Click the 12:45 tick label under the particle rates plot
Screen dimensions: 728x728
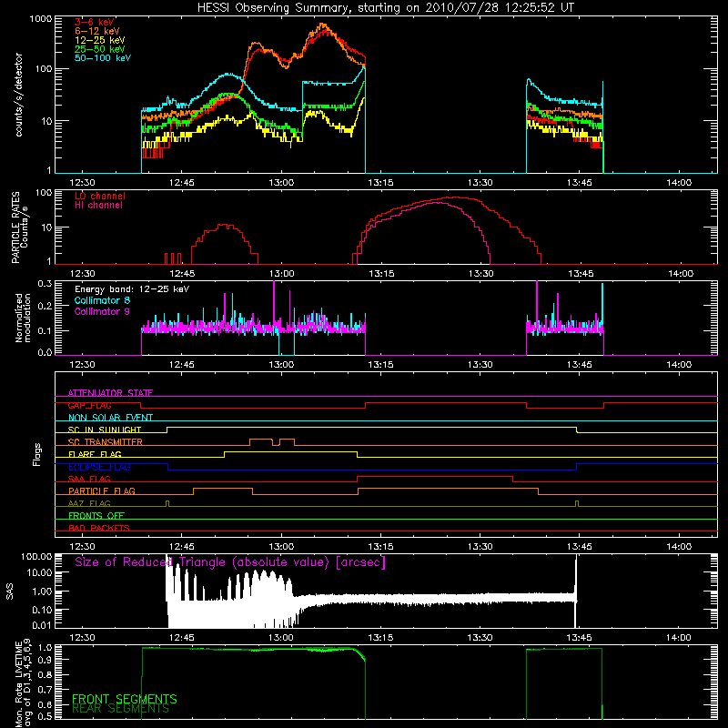click(182, 274)
